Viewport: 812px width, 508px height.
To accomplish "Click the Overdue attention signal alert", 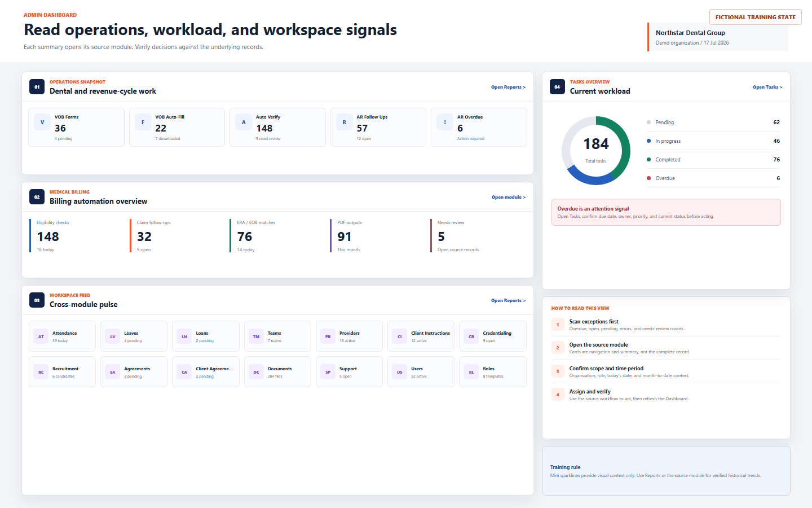I will click(x=666, y=212).
